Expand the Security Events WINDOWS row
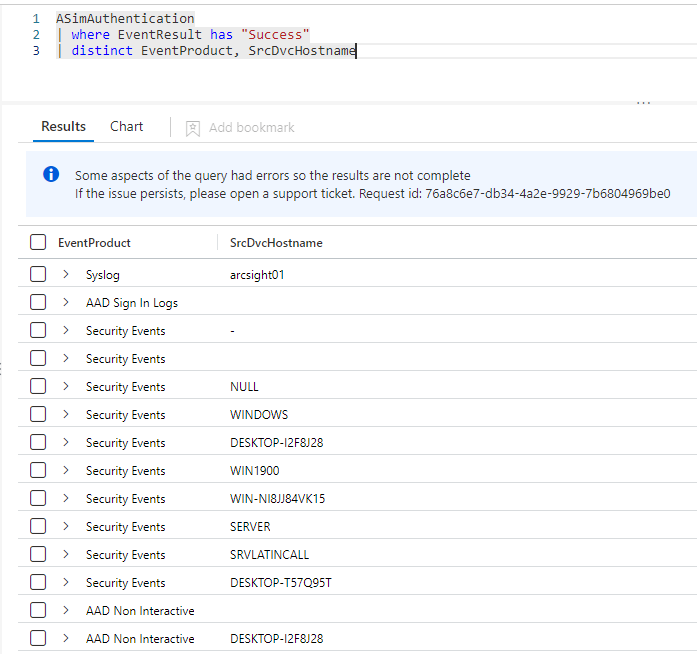The width and height of the screenshot is (697, 654). coord(66,414)
